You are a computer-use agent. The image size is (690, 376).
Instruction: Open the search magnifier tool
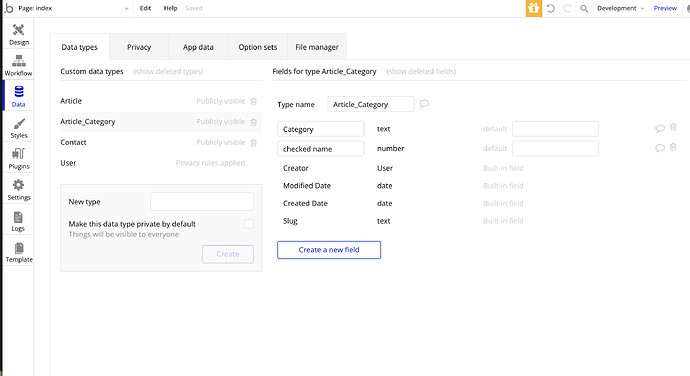(584, 8)
